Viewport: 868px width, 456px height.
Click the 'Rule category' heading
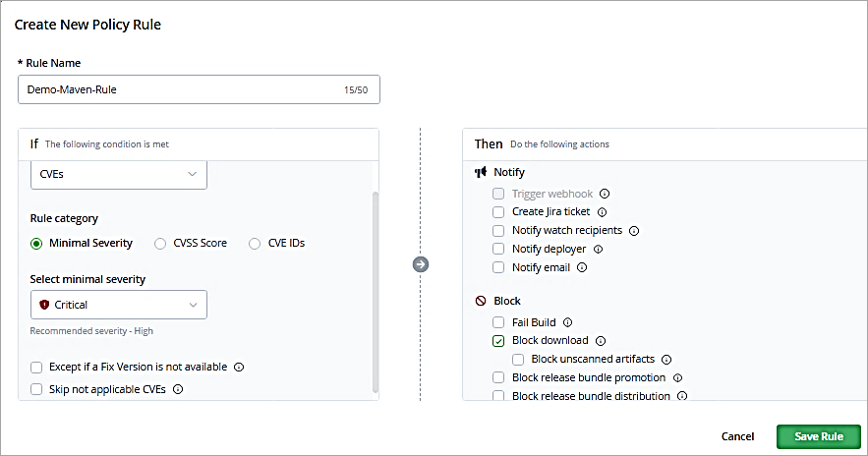click(64, 218)
